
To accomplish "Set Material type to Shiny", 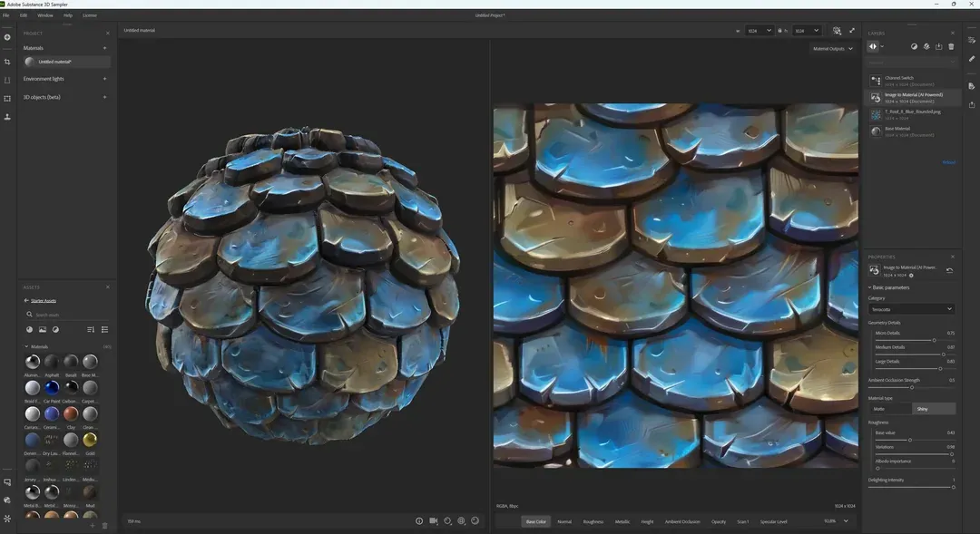I will (932, 409).
